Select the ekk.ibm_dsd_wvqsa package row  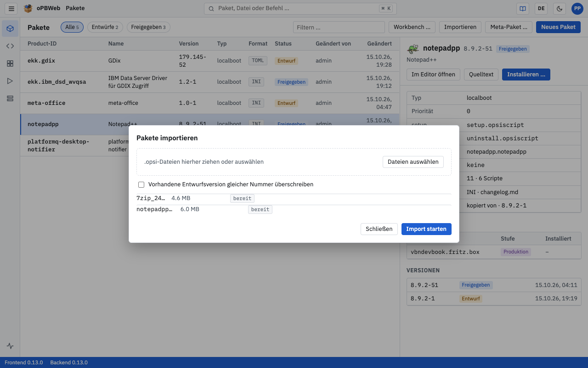click(x=209, y=82)
